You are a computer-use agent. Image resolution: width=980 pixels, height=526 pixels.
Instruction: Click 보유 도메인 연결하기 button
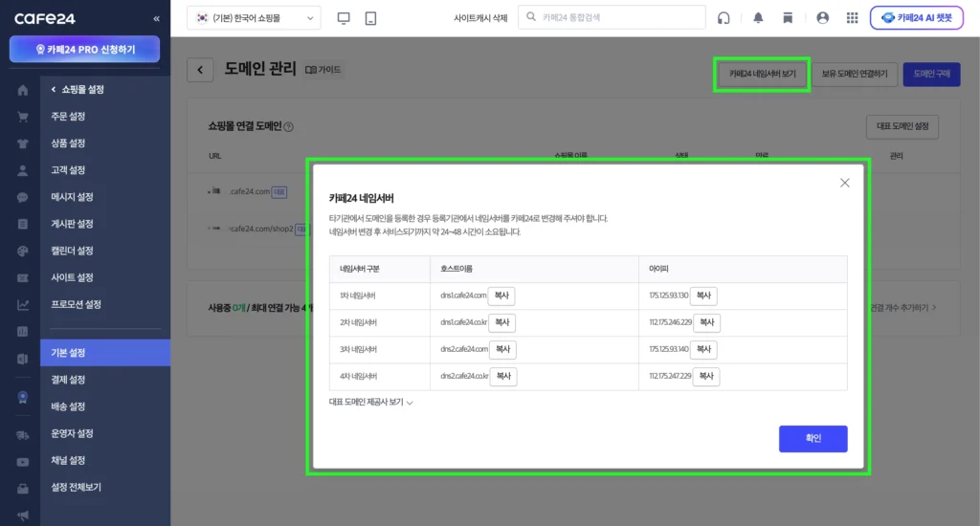click(x=855, y=75)
